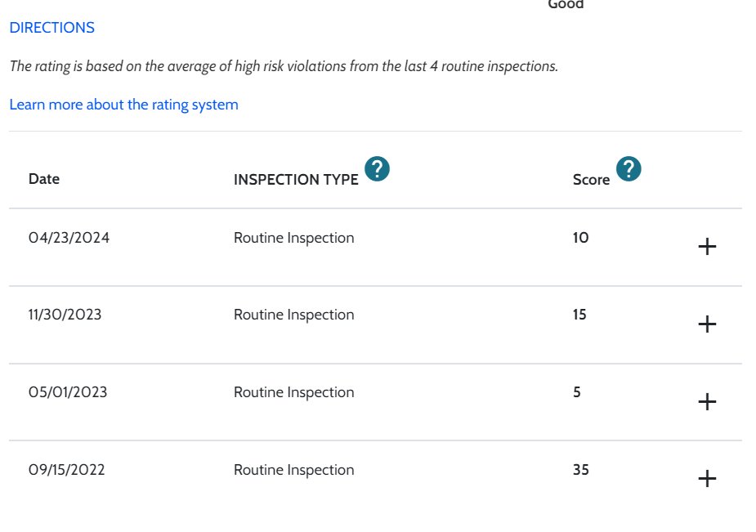The image size is (756, 532).
Task: Select the 05/01/2023 date cell
Action: [x=68, y=392]
